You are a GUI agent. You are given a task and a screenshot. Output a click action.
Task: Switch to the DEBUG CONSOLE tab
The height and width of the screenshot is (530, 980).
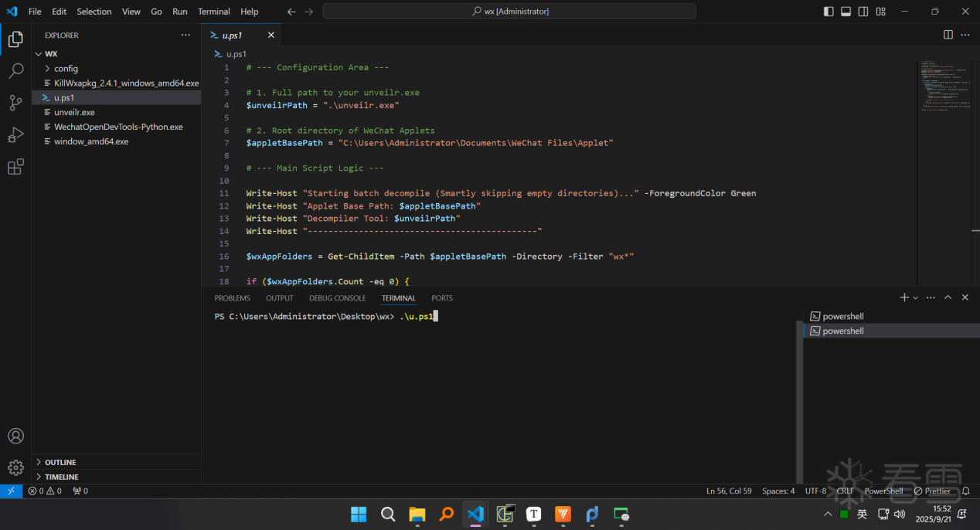click(x=338, y=298)
